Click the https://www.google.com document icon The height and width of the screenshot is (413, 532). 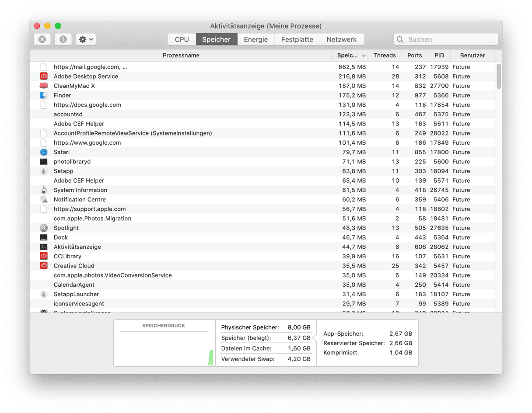click(x=44, y=143)
